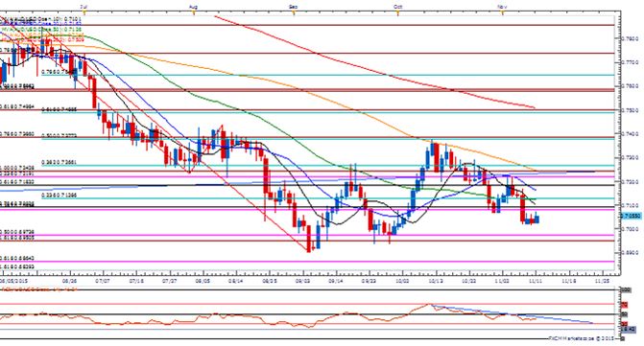Select the 09/14 date label
This screenshot has height=346, width=644.
pos(336,281)
